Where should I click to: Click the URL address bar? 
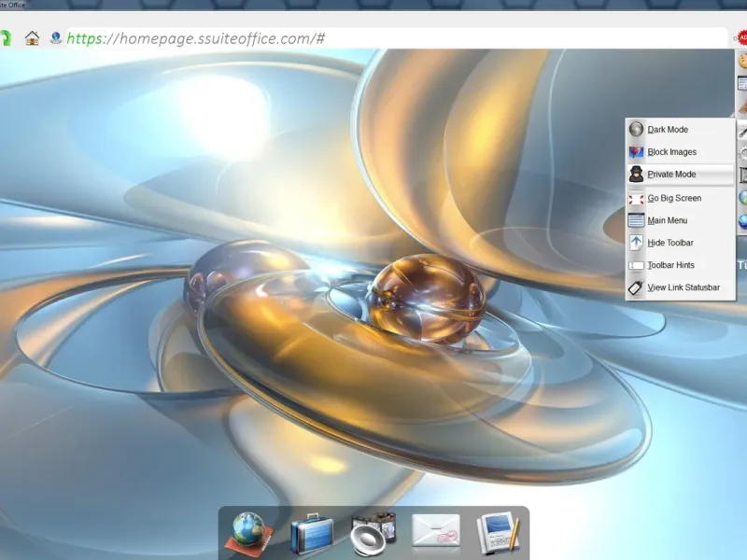pyautogui.click(x=373, y=38)
